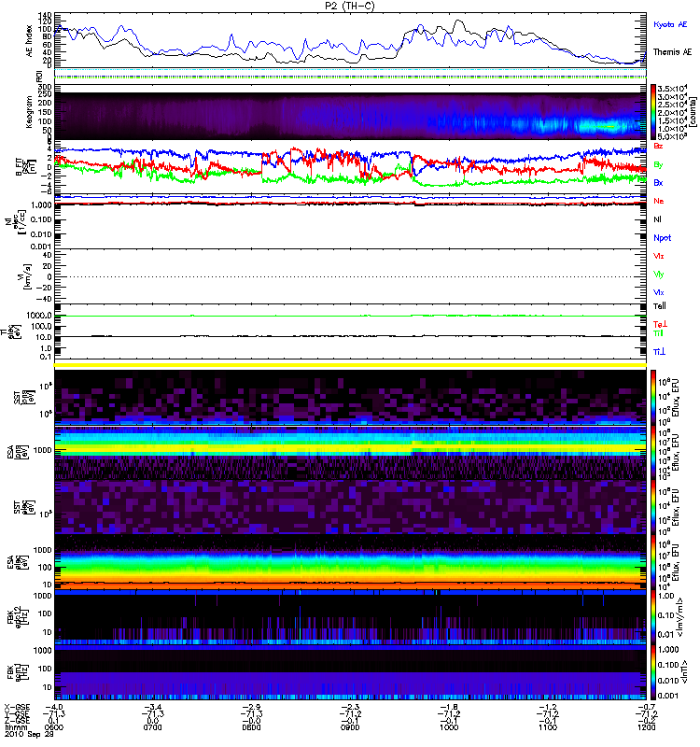Click the green Viy legend label
Viewport: 700px width, 747px height.
(658, 275)
